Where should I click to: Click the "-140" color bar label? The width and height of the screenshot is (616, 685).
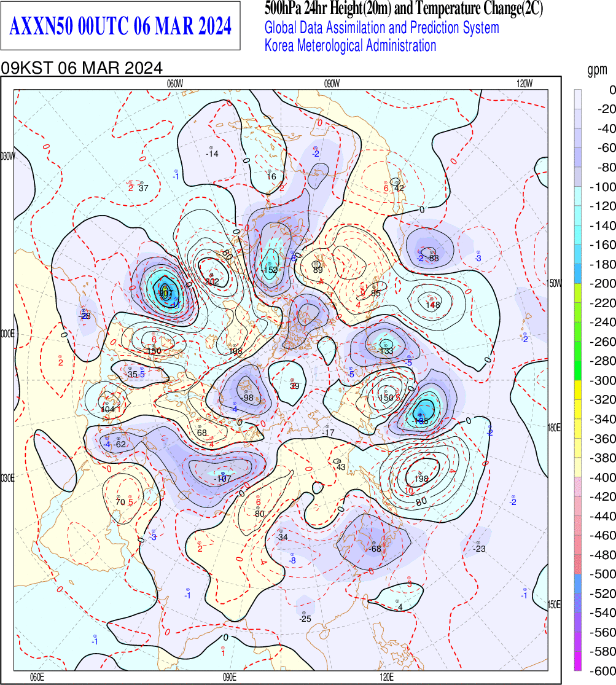tap(603, 225)
